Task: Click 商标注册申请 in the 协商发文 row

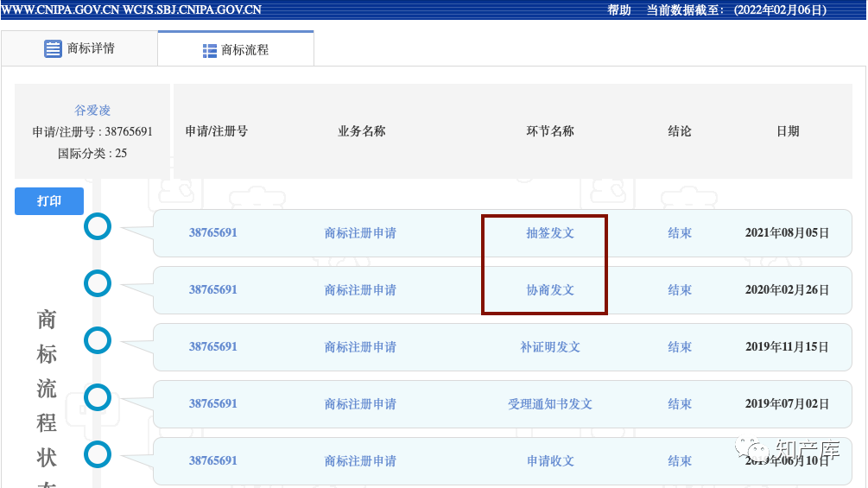Action: (360, 290)
